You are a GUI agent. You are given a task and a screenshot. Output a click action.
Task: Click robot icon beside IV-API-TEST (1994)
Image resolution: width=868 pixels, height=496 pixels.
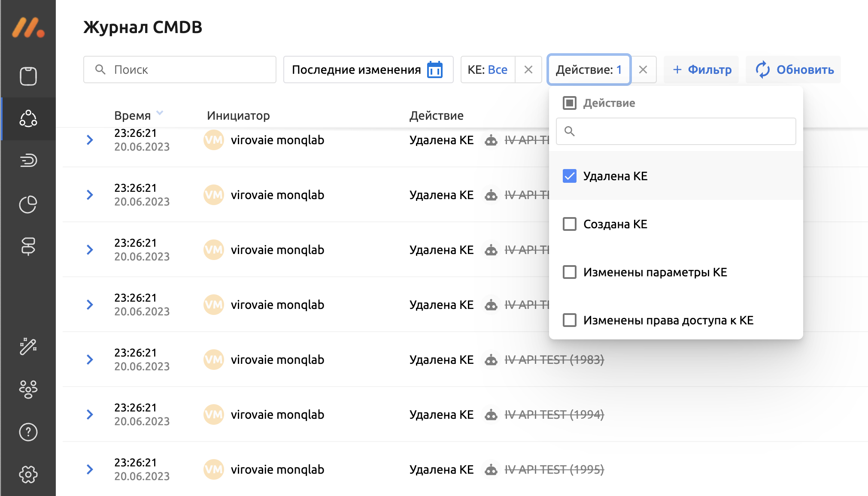pos(491,414)
